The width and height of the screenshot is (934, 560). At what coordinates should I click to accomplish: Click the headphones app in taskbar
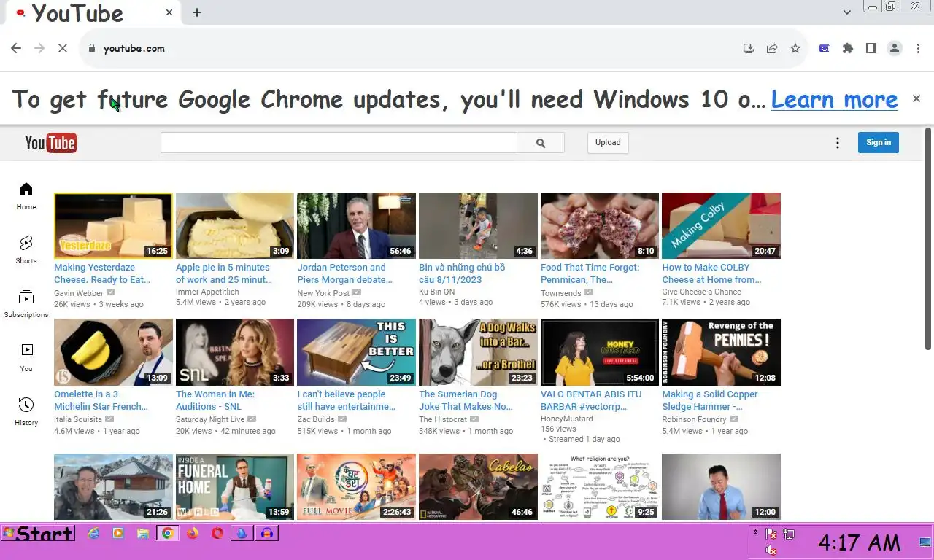point(267,533)
